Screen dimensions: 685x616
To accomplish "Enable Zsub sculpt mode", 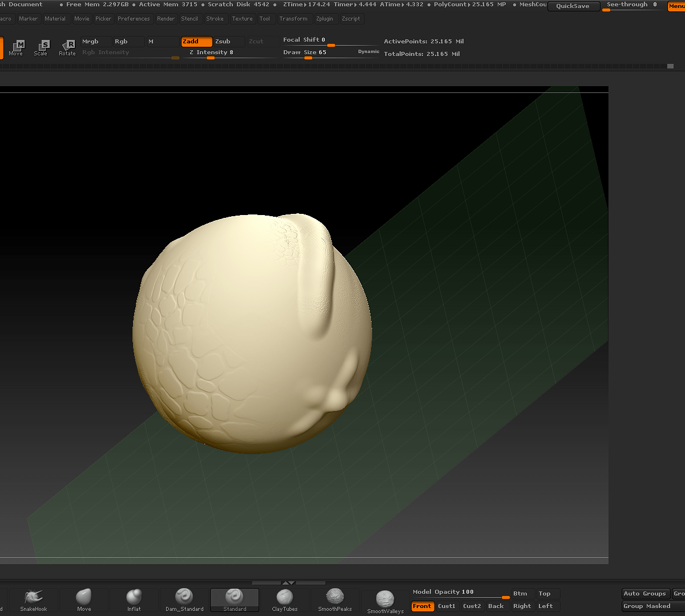I will coord(229,42).
